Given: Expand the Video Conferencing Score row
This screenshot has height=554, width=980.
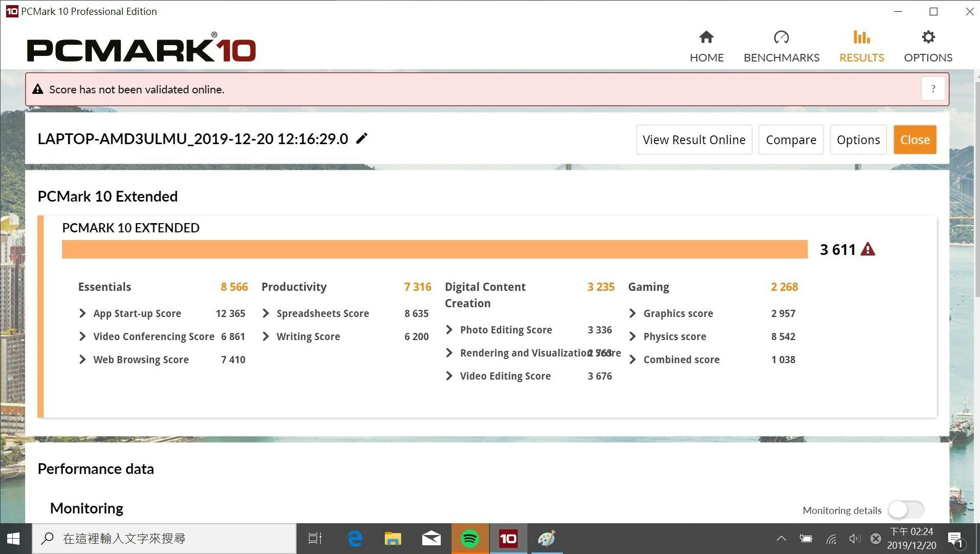Looking at the screenshot, I should click(x=83, y=337).
